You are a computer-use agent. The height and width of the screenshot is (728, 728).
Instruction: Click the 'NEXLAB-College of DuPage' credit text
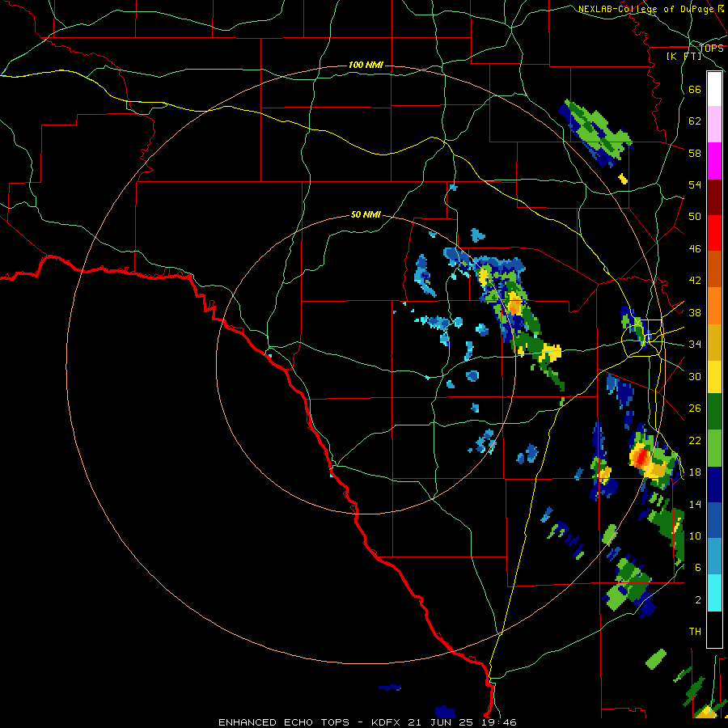point(645,9)
